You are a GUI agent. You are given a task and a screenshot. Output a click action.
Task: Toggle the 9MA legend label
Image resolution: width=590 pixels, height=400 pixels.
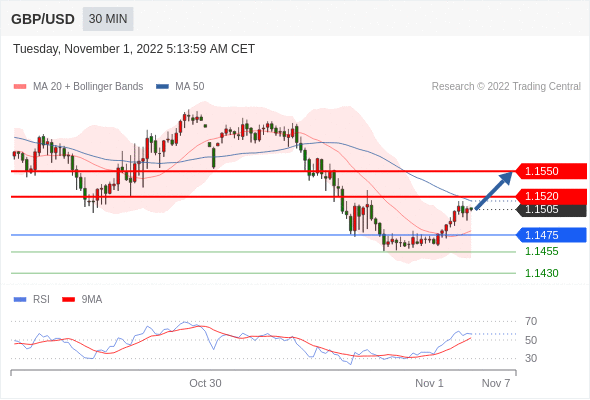(92, 300)
